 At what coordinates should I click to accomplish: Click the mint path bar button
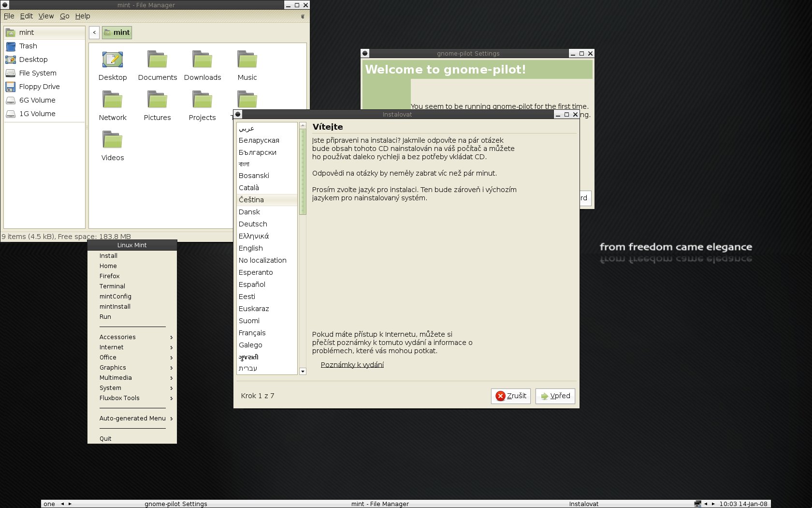(x=117, y=32)
